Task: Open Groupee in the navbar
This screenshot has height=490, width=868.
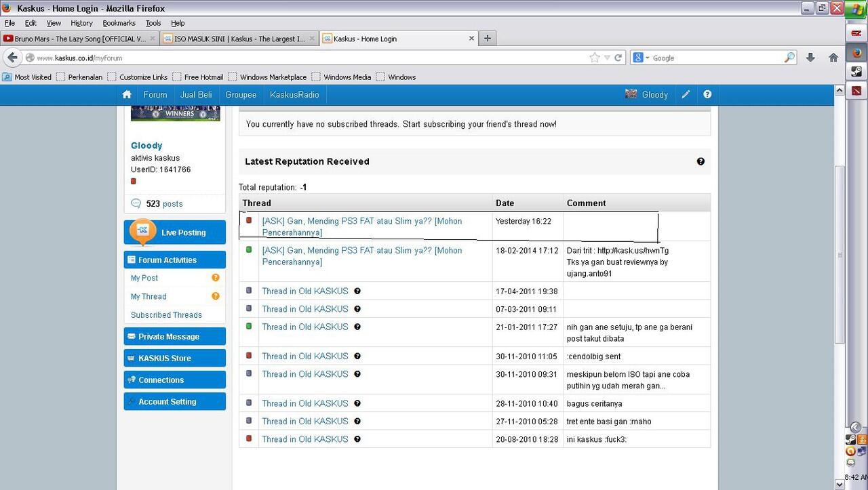Action: point(241,95)
